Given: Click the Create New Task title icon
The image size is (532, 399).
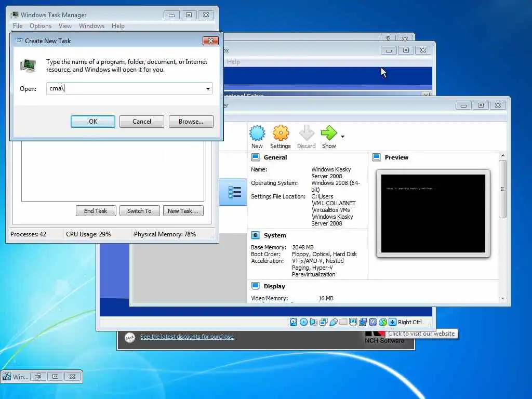Looking at the screenshot, I should click(x=19, y=41).
